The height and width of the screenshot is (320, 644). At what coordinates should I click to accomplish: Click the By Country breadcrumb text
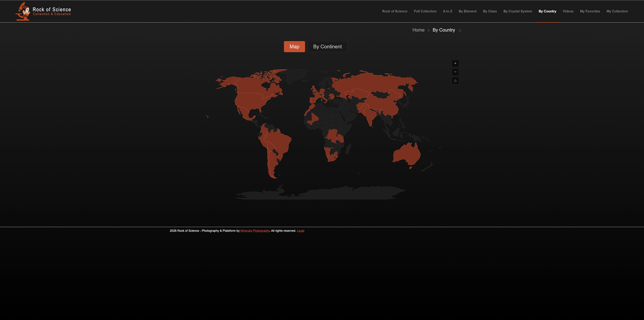(444, 30)
